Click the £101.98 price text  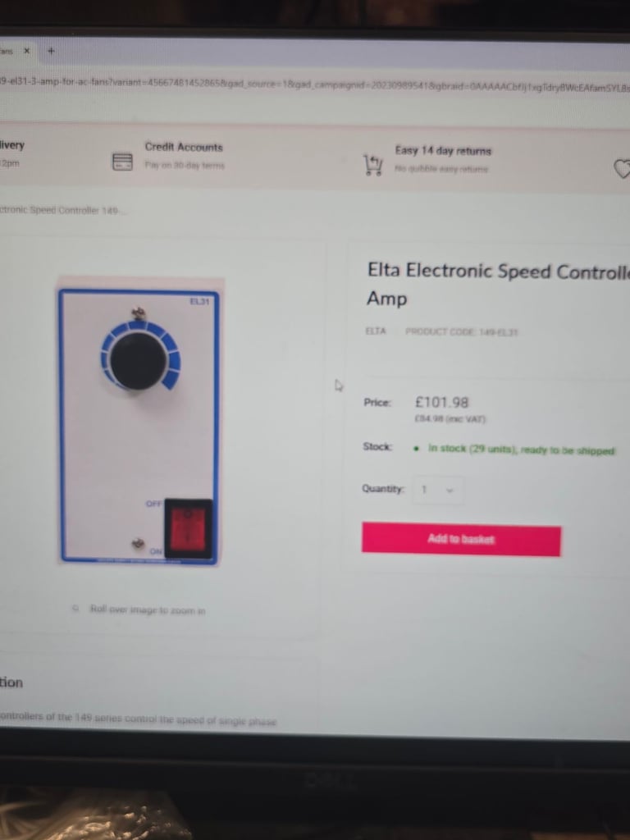point(442,402)
